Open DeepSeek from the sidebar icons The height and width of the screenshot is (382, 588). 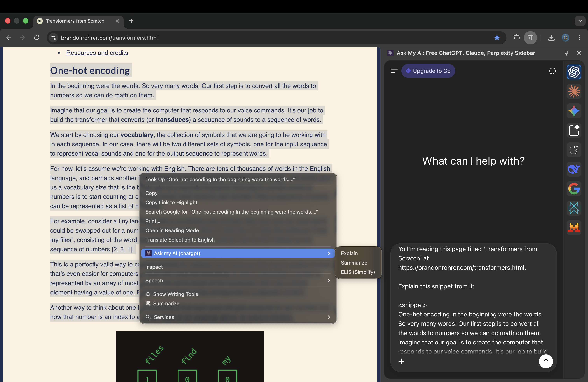[x=574, y=169]
